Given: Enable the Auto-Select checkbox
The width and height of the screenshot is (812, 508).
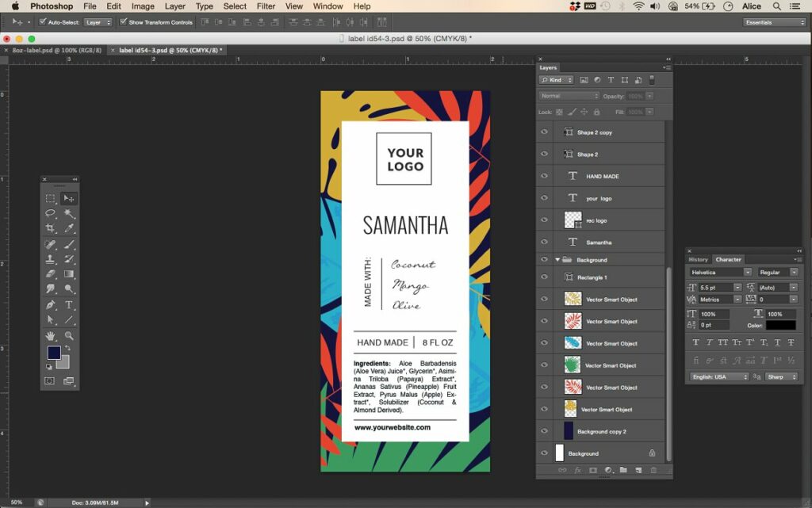Looking at the screenshot, I should [42, 22].
